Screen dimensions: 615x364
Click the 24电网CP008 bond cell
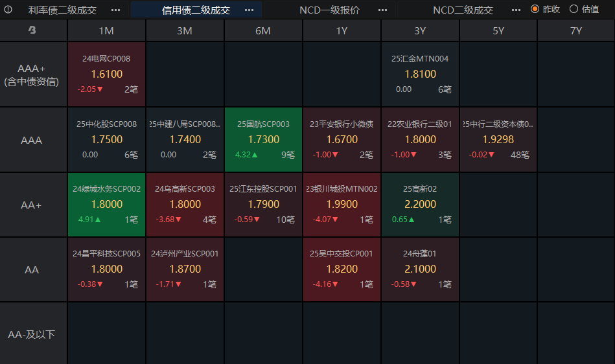pyautogui.click(x=107, y=74)
